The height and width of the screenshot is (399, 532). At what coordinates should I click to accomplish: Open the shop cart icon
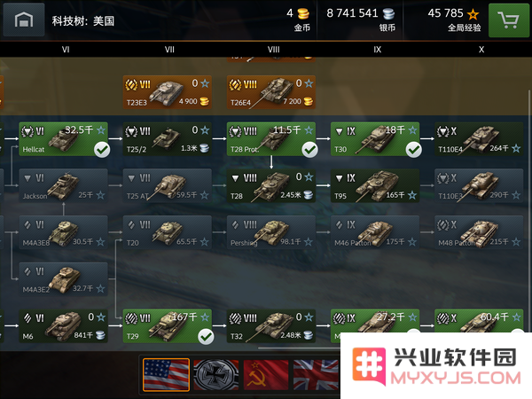[508, 20]
